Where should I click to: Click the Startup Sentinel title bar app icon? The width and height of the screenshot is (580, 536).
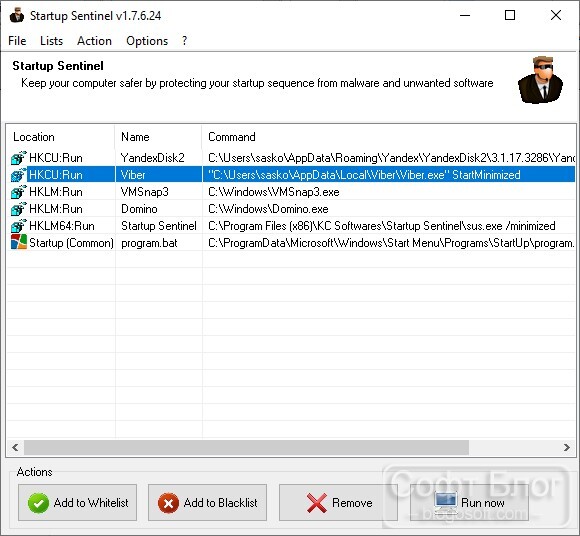tap(17, 16)
